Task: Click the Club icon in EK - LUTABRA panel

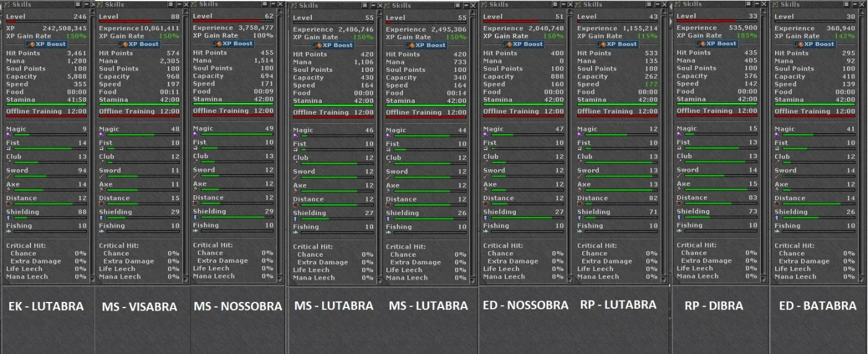Action: [9, 162]
